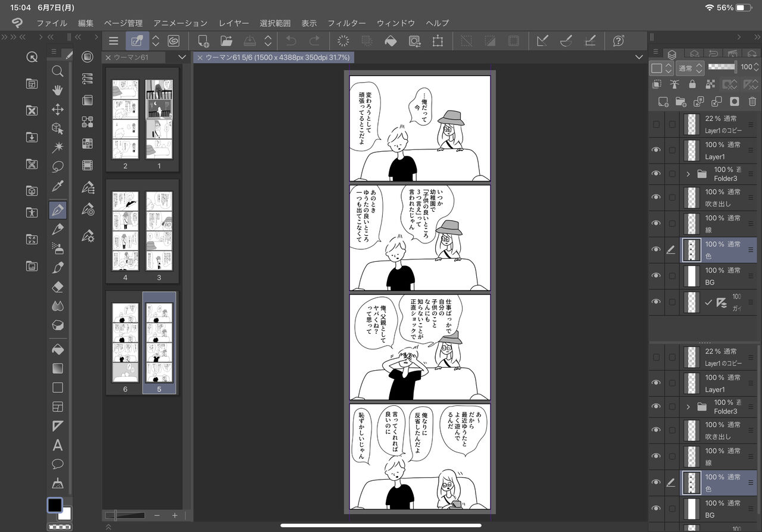Image resolution: width=762 pixels, height=532 pixels.
Task: Hide Layer1 in the upper layer list
Action: click(x=656, y=151)
